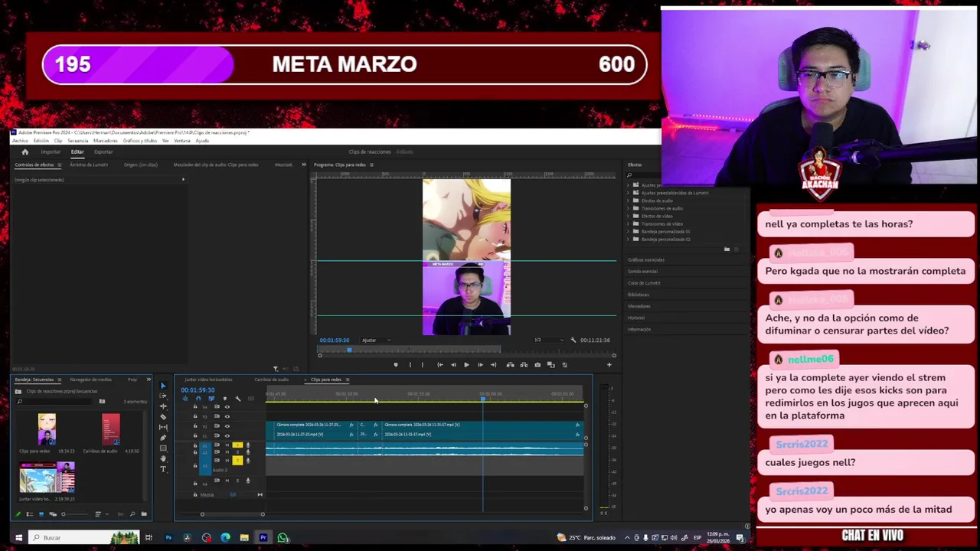This screenshot has height=551, width=980.
Task: Open the Secuencia menu
Action: point(77,141)
